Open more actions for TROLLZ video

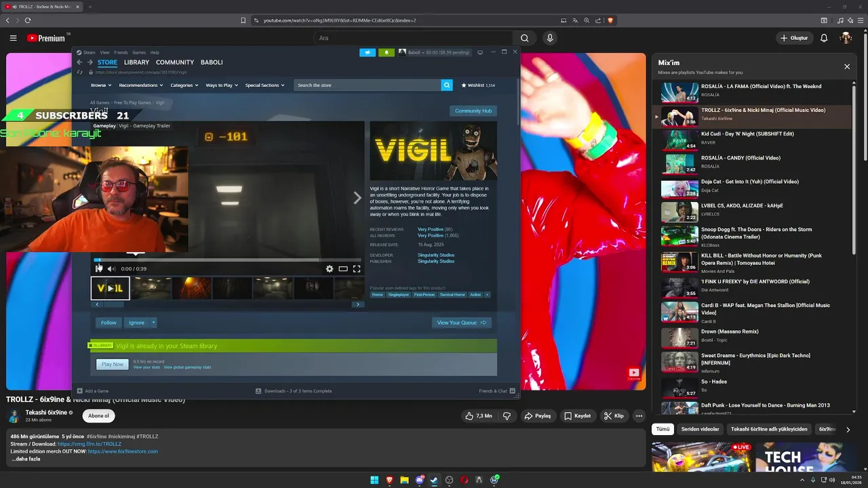[x=639, y=415]
